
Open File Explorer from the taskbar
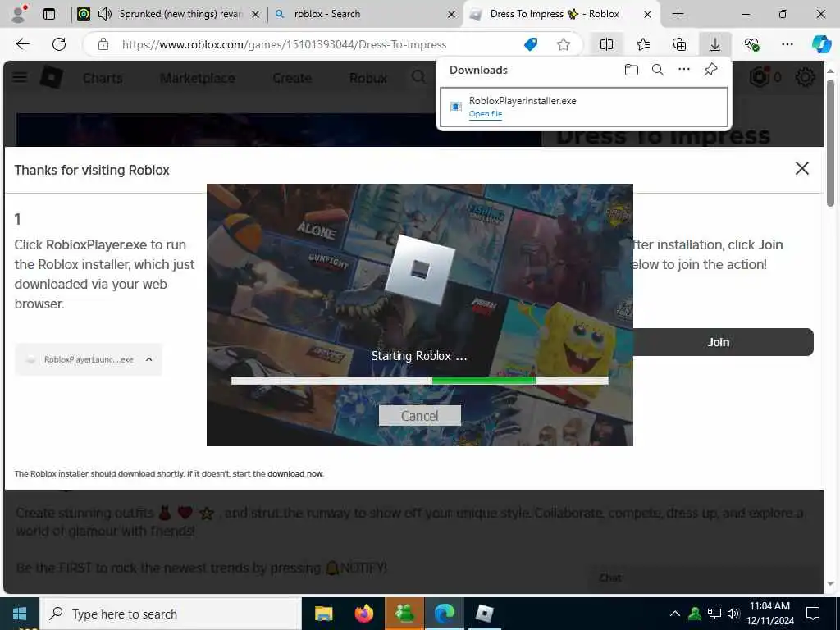tap(323, 614)
